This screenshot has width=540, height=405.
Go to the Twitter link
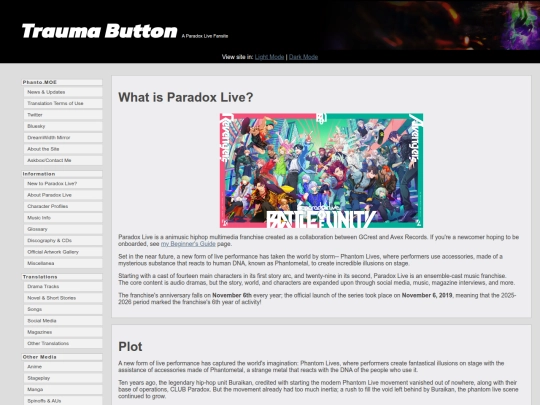63,115
